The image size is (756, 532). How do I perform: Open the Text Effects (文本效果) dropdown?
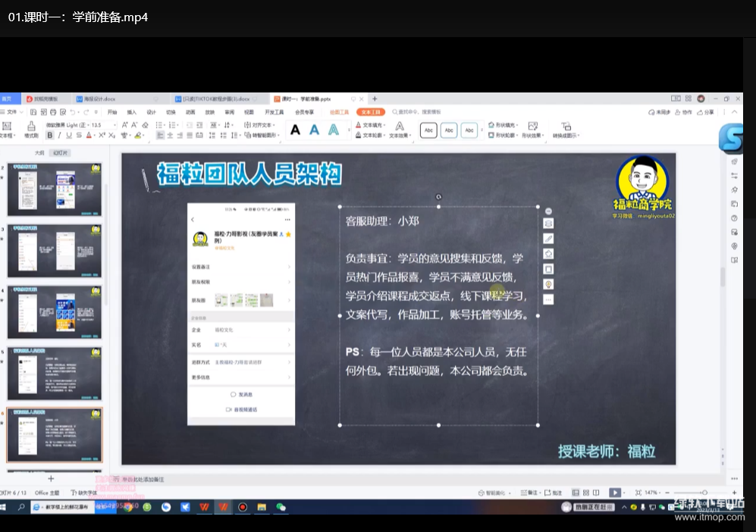tap(399, 130)
